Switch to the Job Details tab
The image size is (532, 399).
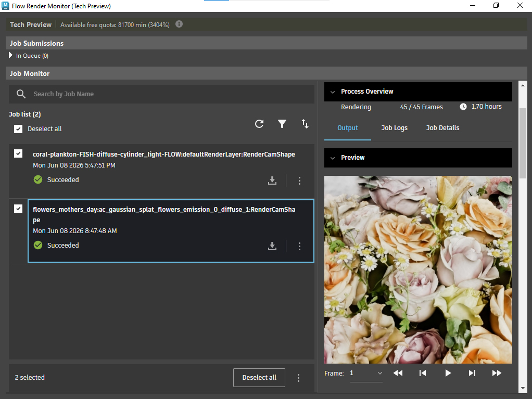click(443, 128)
